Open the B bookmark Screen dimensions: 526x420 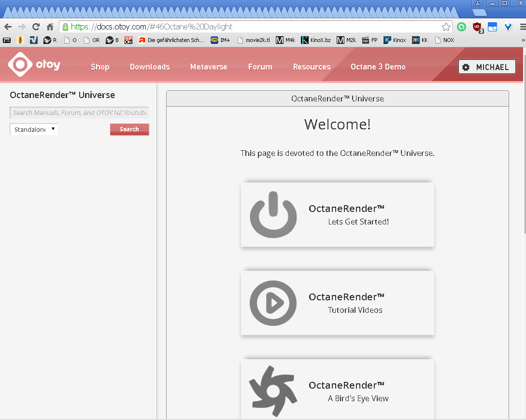tap(112, 40)
